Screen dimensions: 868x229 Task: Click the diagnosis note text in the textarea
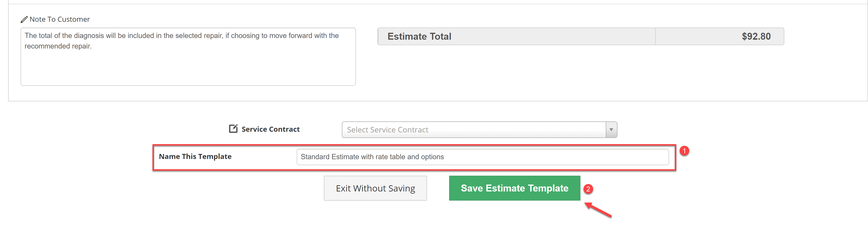pos(182,41)
